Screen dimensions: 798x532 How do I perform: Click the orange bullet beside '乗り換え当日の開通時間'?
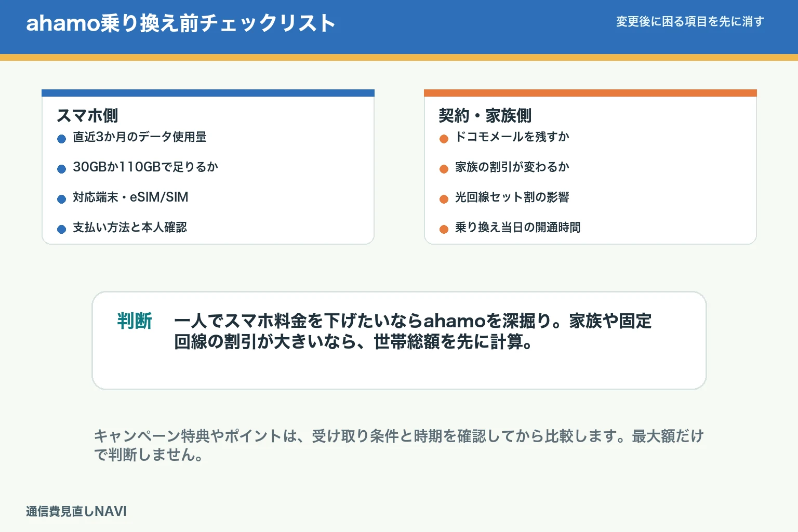click(x=444, y=229)
